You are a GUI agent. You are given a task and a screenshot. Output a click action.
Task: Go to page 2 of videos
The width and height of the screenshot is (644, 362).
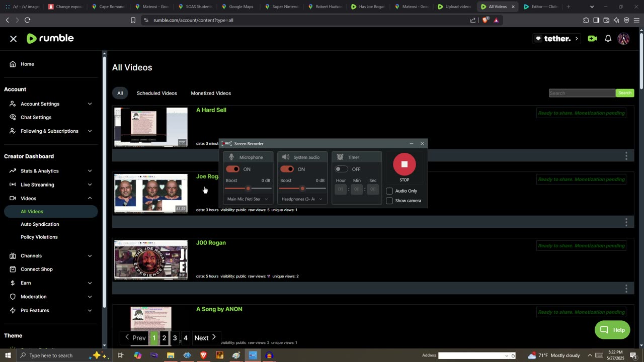click(164, 338)
